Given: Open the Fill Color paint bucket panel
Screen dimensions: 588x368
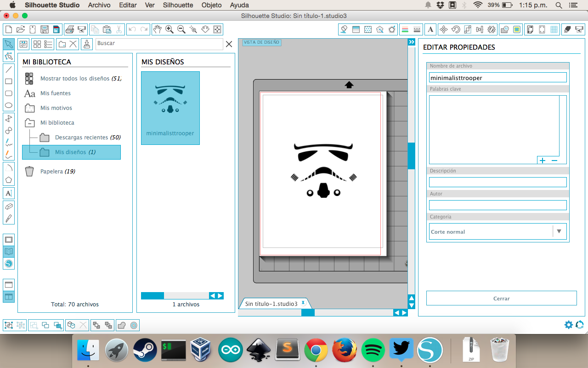Looking at the screenshot, I should (344, 29).
